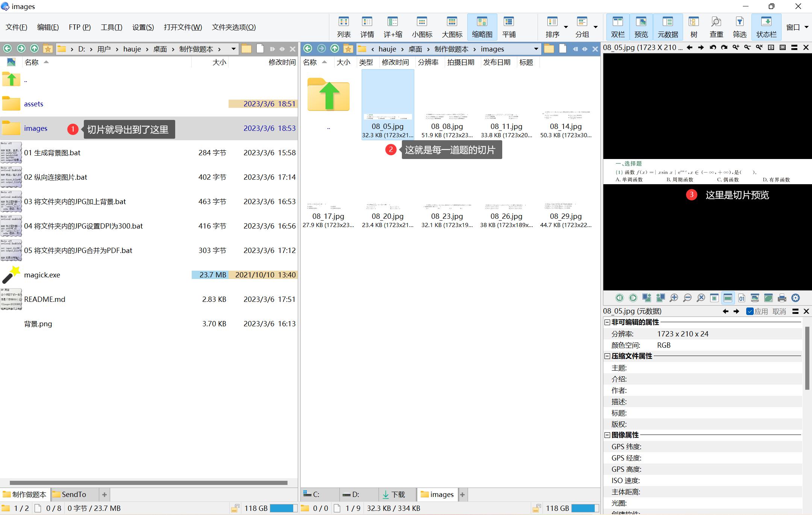Open the 查重 duplicate finder tool
Screen dimensions: 812x515
click(x=716, y=27)
